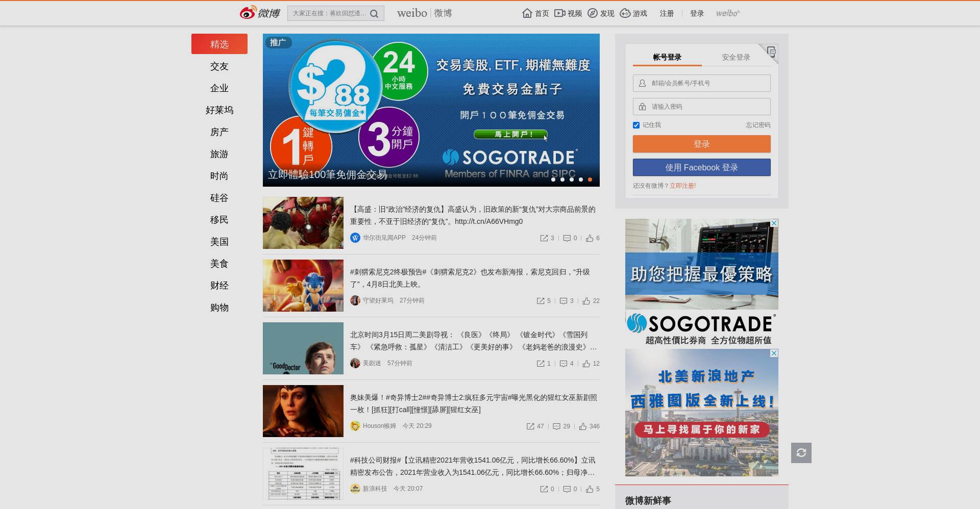Click 注册 register link in the header
The height and width of the screenshot is (509, 980).
pos(667,13)
